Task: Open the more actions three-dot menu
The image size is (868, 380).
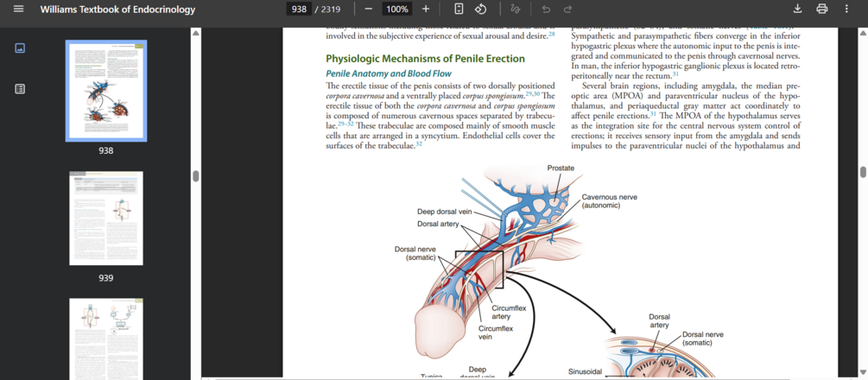Action: [846, 9]
